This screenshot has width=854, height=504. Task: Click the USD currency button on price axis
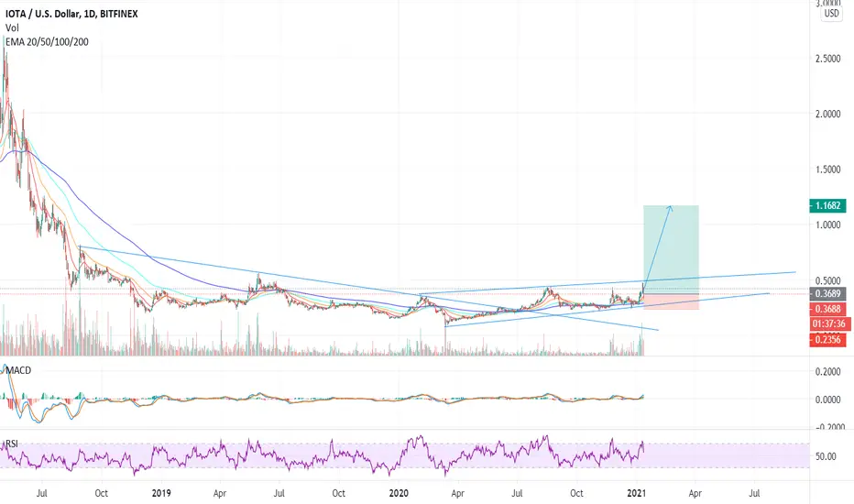tap(832, 13)
